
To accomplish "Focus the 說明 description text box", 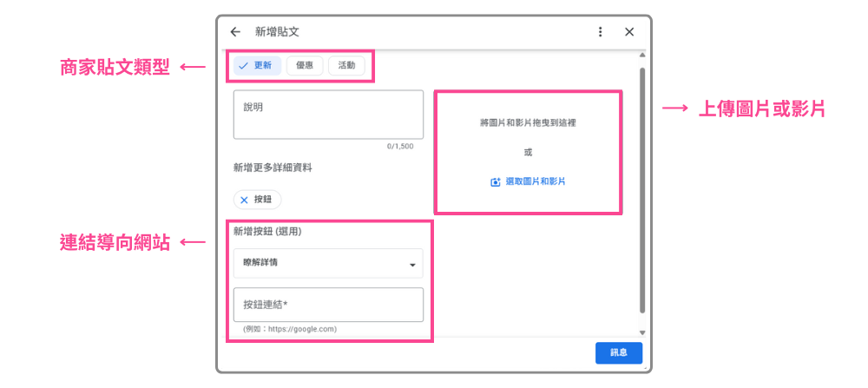I will click(x=328, y=115).
